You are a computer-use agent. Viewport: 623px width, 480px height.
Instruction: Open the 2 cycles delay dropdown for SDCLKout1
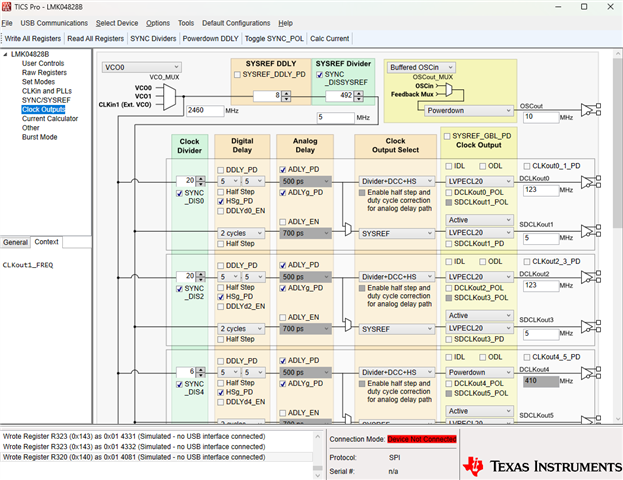point(241,233)
